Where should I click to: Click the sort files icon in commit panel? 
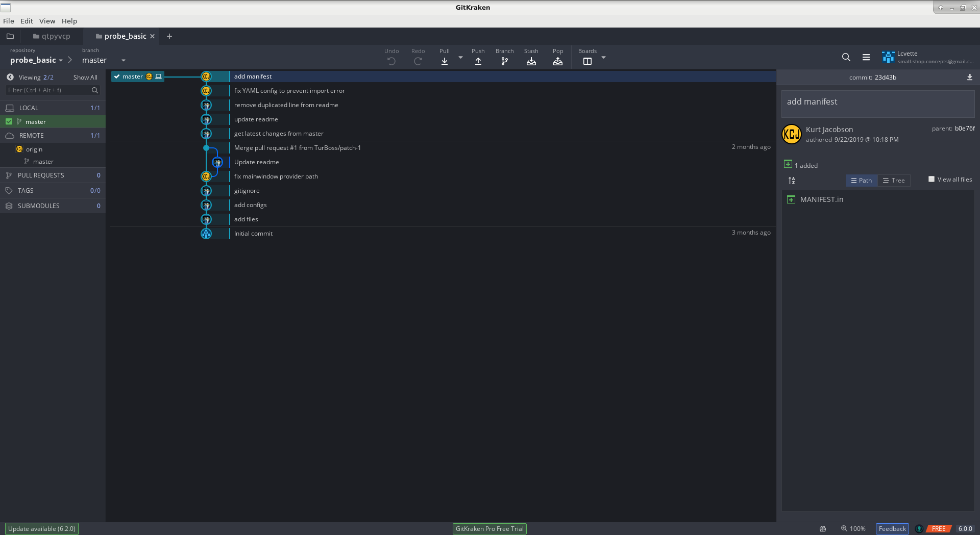click(791, 181)
